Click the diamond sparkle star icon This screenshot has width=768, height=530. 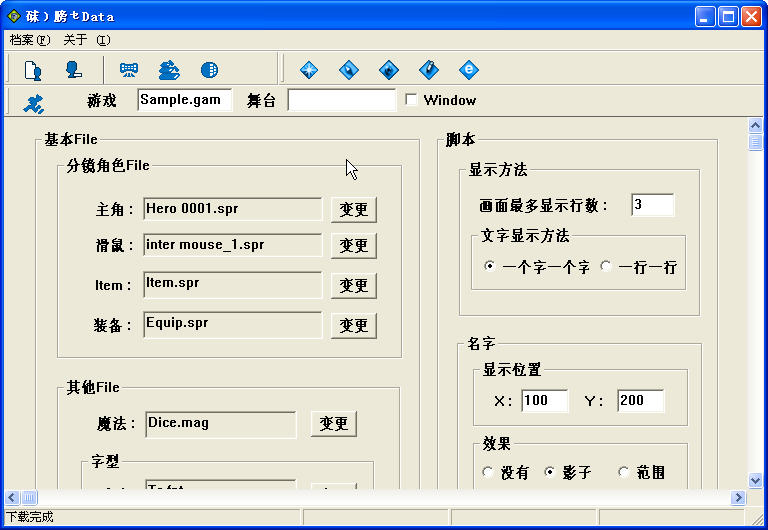tap(309, 70)
